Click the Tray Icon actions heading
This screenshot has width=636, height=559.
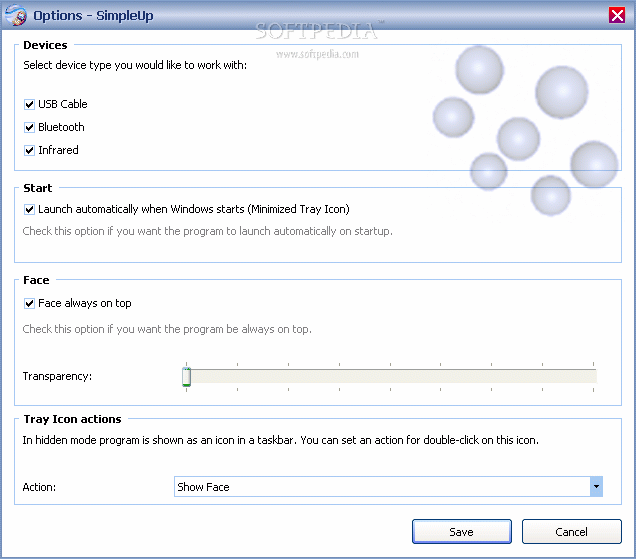(x=72, y=419)
